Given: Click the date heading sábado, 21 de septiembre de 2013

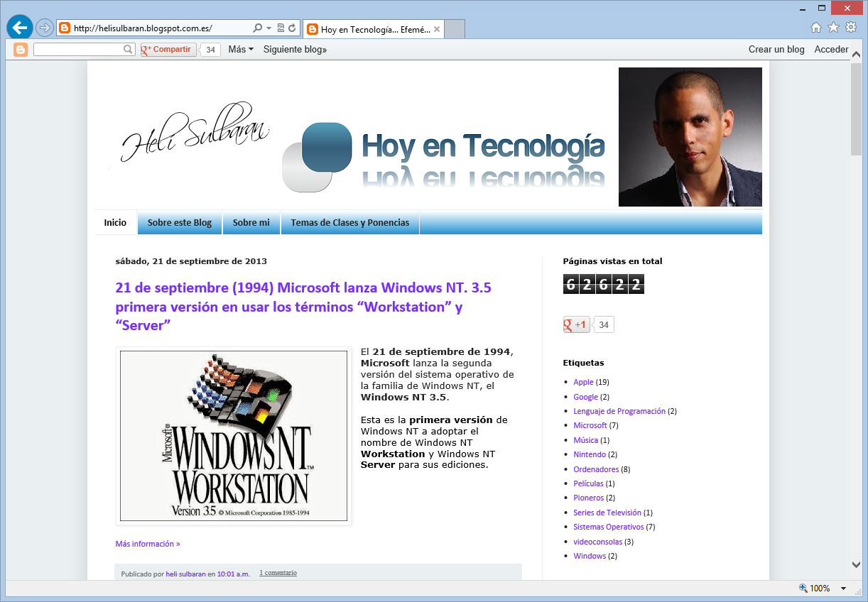Looking at the screenshot, I should (191, 261).
